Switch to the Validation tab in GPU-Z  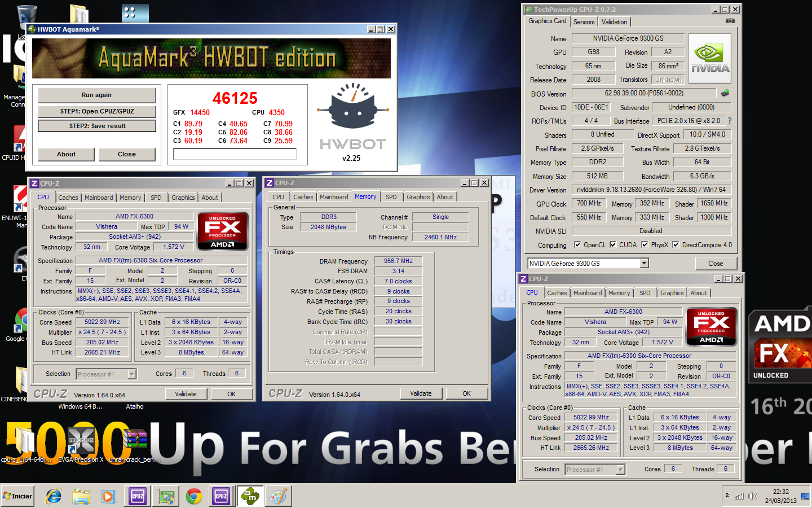(614, 22)
